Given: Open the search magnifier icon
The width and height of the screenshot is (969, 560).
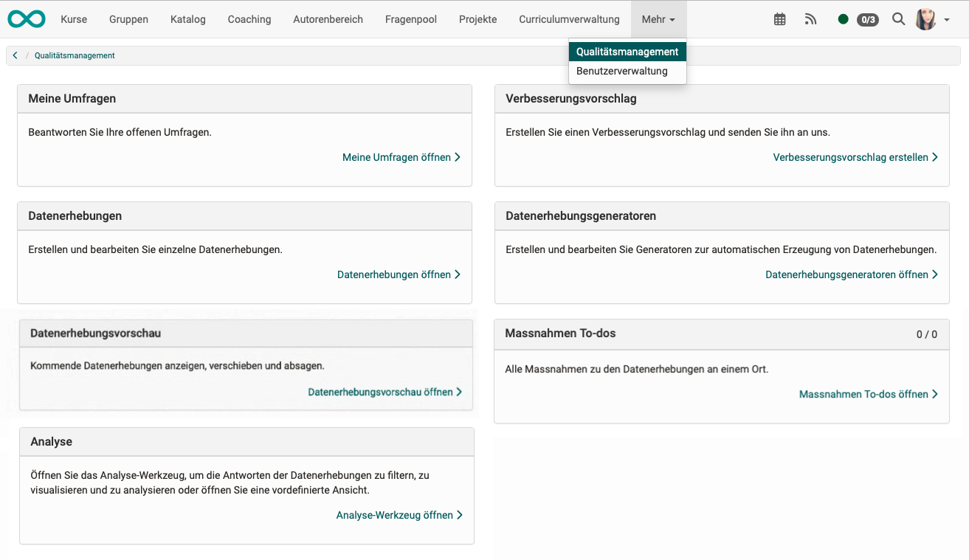Looking at the screenshot, I should point(898,19).
